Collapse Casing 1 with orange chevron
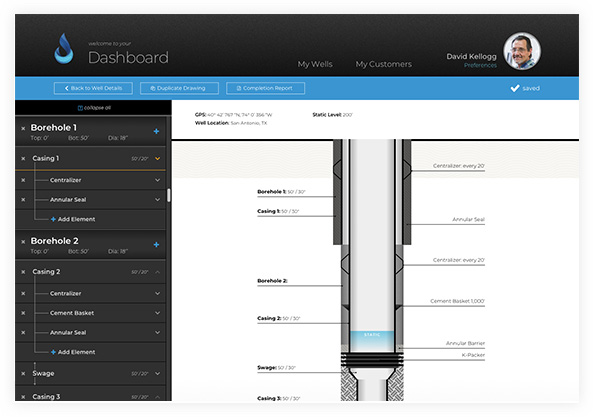This screenshot has width=593, height=417. coord(157,158)
